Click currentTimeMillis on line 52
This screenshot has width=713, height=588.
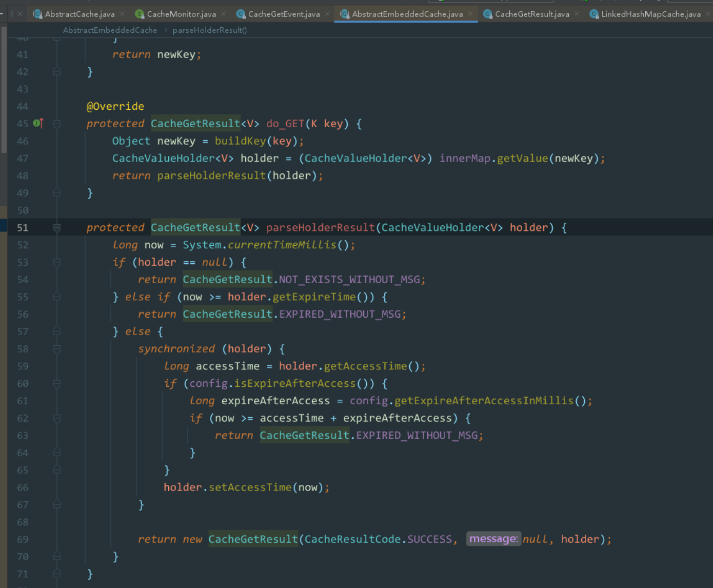pos(282,245)
